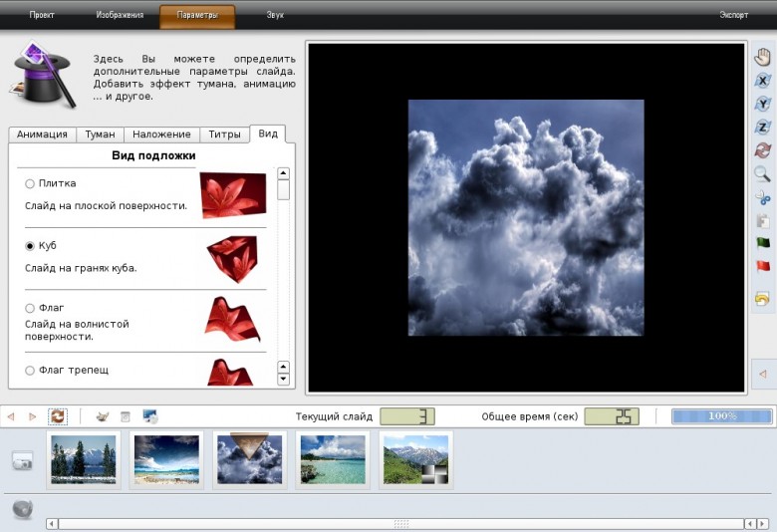Switch to the Проект top tab

(x=42, y=15)
